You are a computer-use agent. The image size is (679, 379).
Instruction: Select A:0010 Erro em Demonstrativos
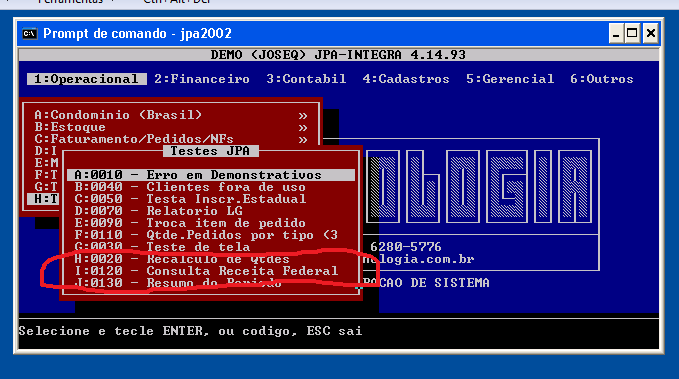click(211, 175)
